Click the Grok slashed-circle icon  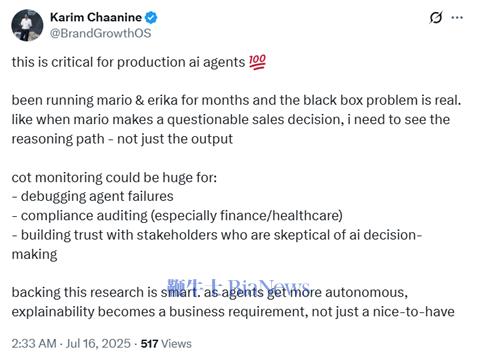coord(436,17)
